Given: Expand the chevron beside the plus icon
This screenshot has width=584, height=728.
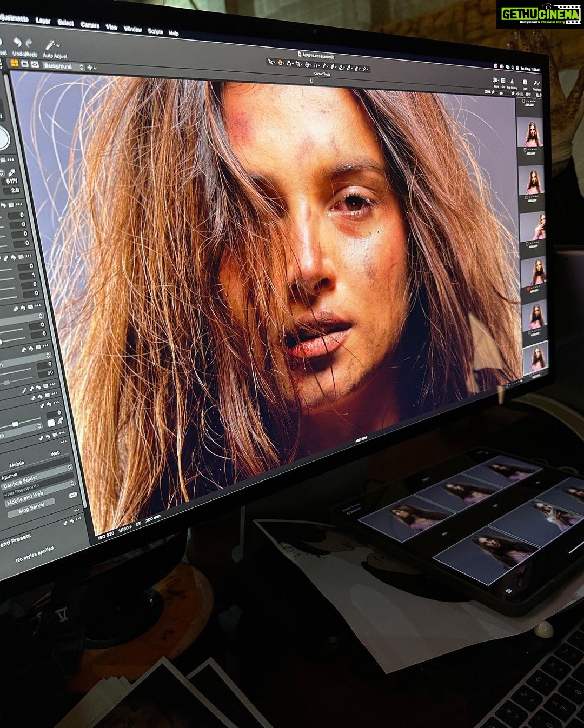Looking at the screenshot, I should (x=95, y=68).
